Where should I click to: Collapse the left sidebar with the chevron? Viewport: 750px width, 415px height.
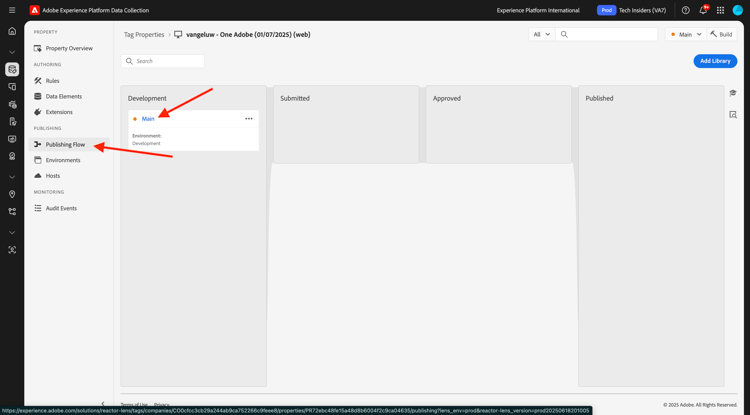click(103, 404)
